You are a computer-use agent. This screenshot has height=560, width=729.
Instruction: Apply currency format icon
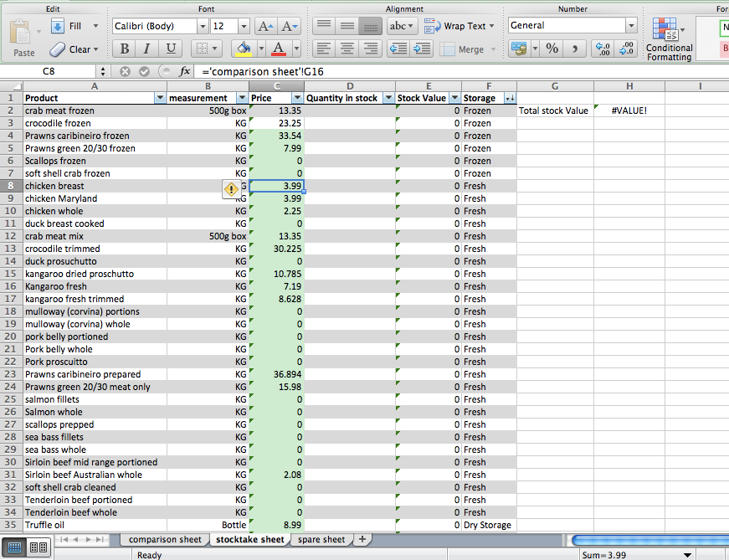click(519, 49)
